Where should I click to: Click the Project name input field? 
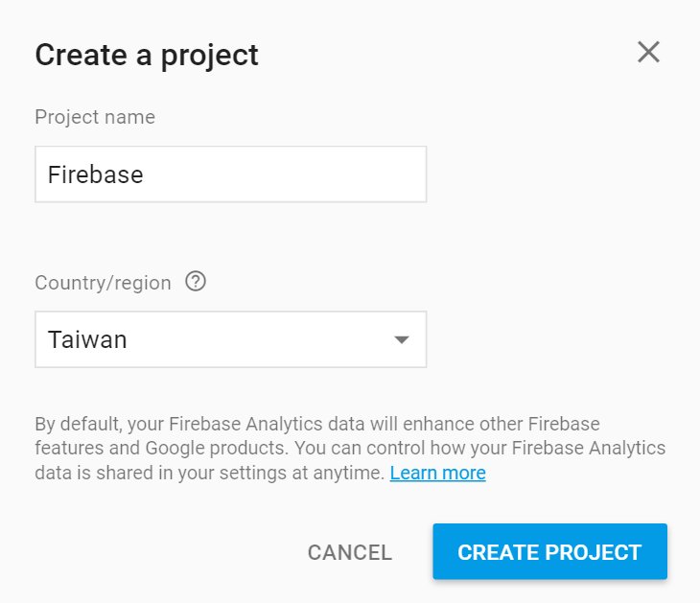231,174
